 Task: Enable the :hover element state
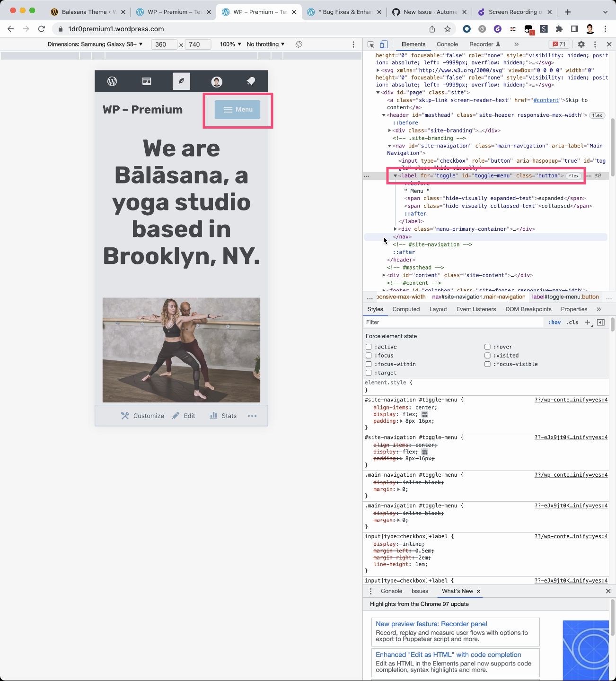point(487,347)
